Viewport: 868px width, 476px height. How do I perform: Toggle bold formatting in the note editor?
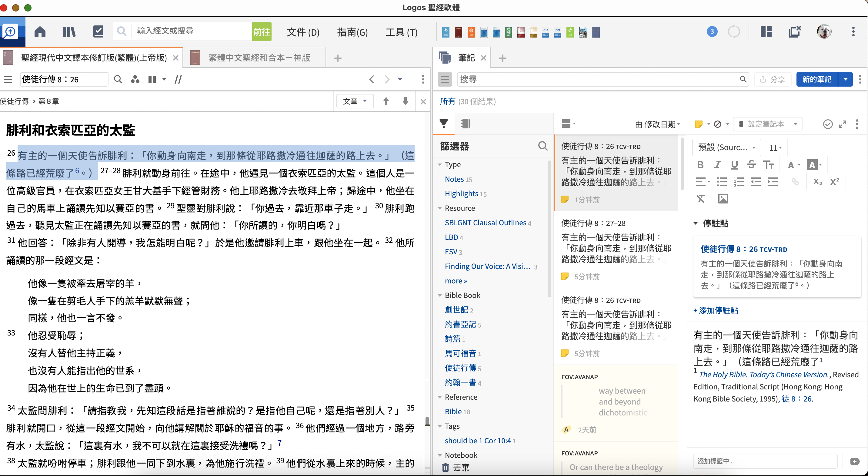[x=700, y=165]
